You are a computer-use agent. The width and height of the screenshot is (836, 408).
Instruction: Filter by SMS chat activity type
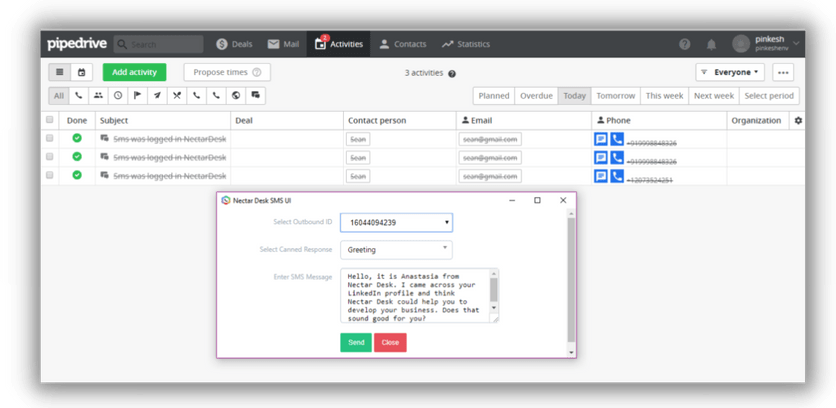255,95
